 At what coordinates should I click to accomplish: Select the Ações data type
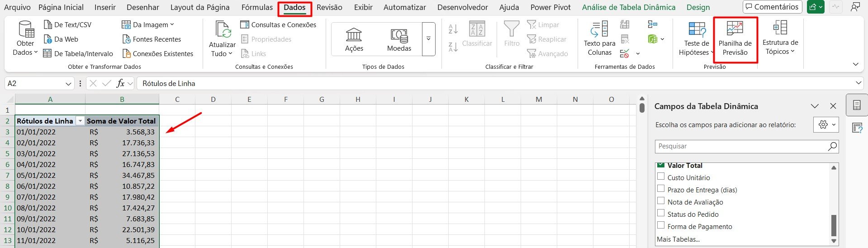tap(354, 39)
